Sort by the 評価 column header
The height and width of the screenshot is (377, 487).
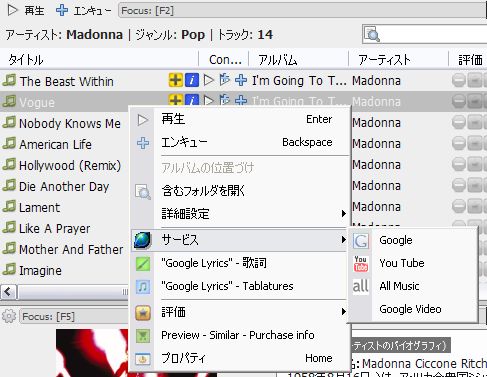coord(470,60)
